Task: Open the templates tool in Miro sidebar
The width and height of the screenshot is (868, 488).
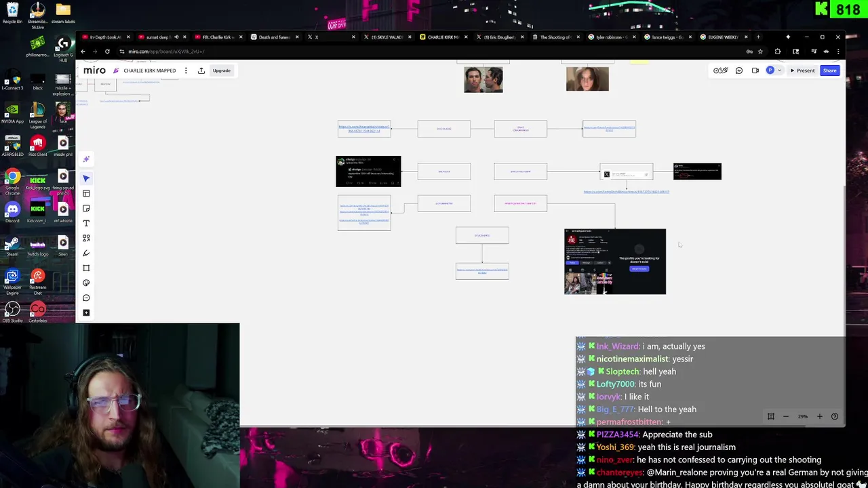Action: 86,194
